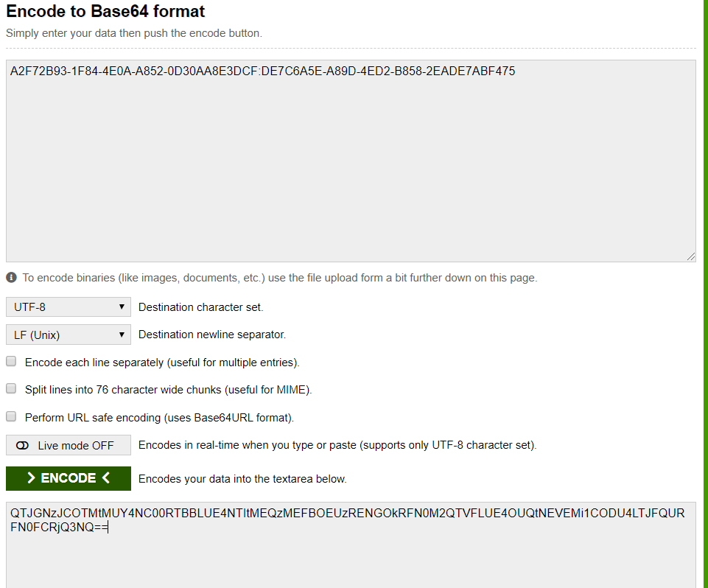The height and width of the screenshot is (588, 708).
Task: Click the info icon beside binaries note
Action: (x=11, y=277)
